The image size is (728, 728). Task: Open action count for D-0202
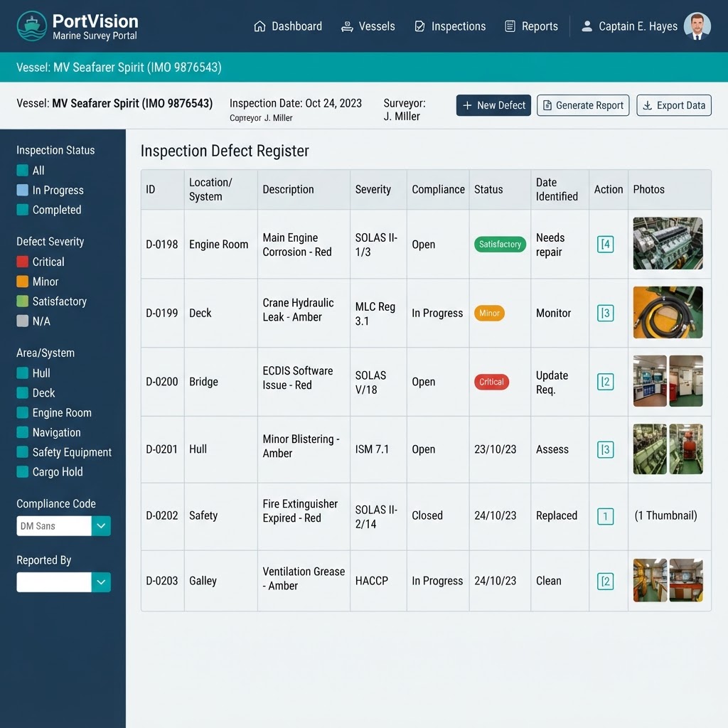tap(605, 516)
